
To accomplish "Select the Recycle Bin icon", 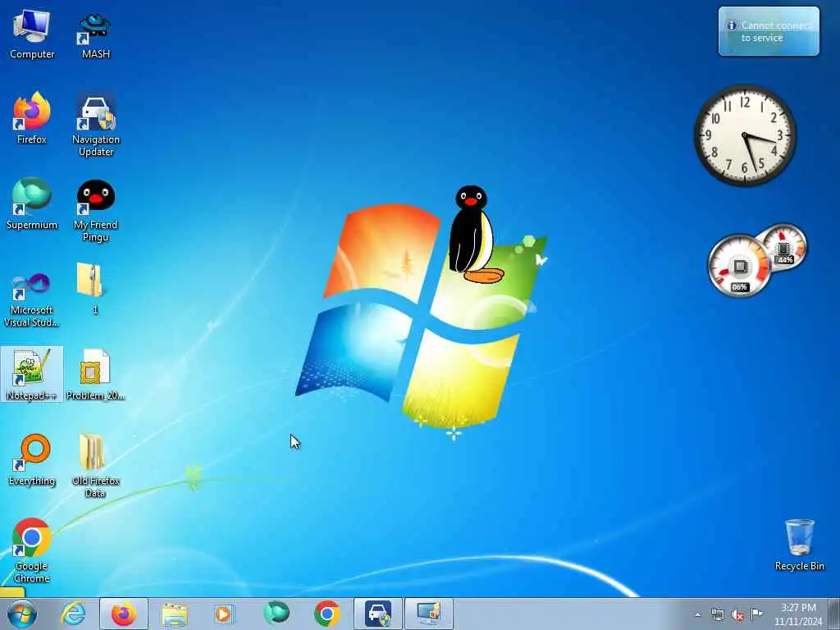I will [x=799, y=545].
